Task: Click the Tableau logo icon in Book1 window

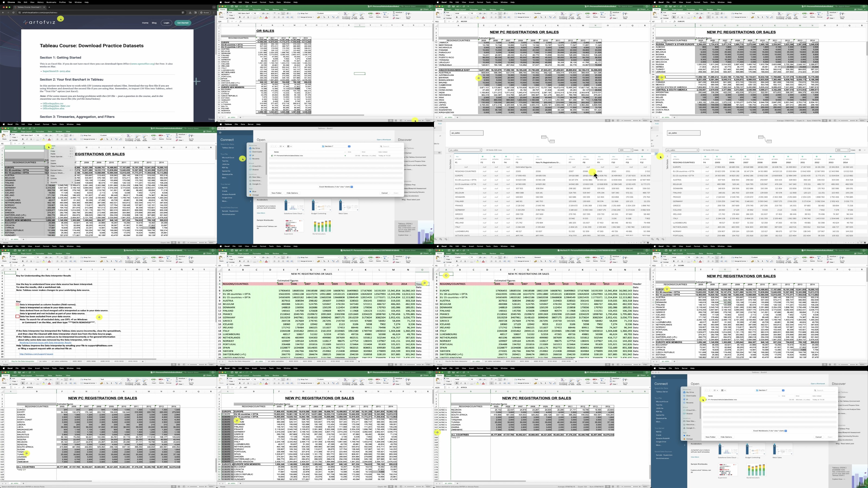Action: 220,132
